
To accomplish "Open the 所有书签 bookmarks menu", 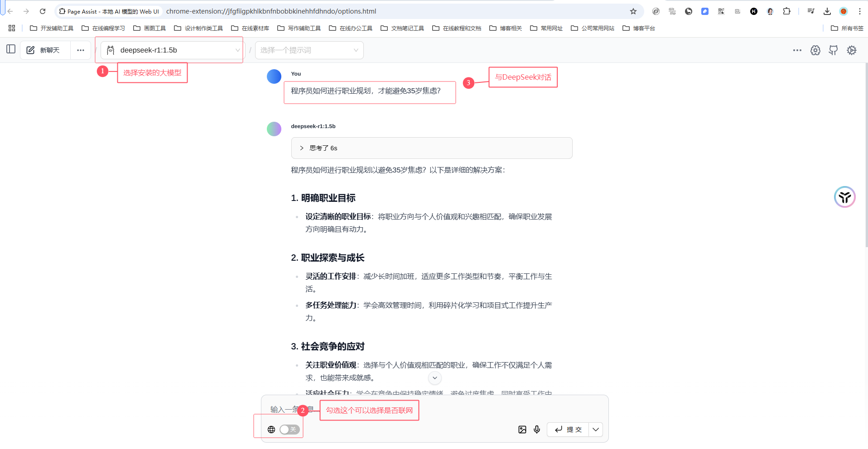I will [849, 28].
